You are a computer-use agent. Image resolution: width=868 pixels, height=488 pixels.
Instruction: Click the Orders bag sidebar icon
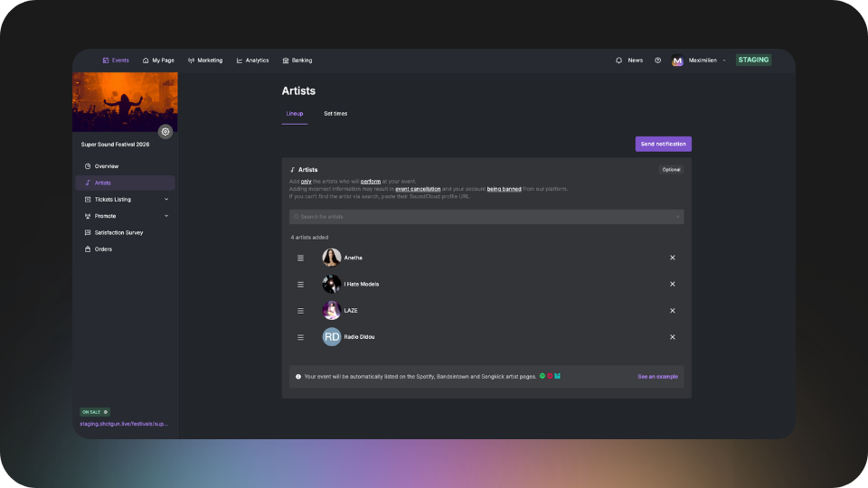click(x=88, y=249)
